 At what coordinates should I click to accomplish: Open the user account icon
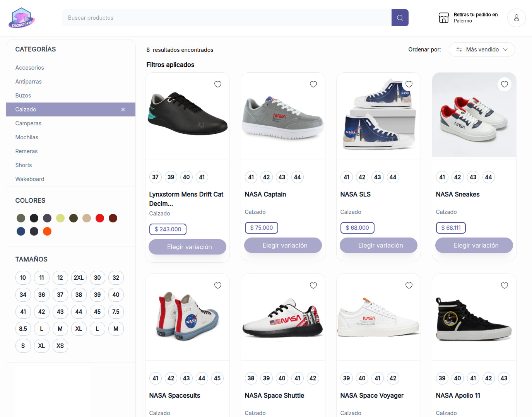coord(516,18)
